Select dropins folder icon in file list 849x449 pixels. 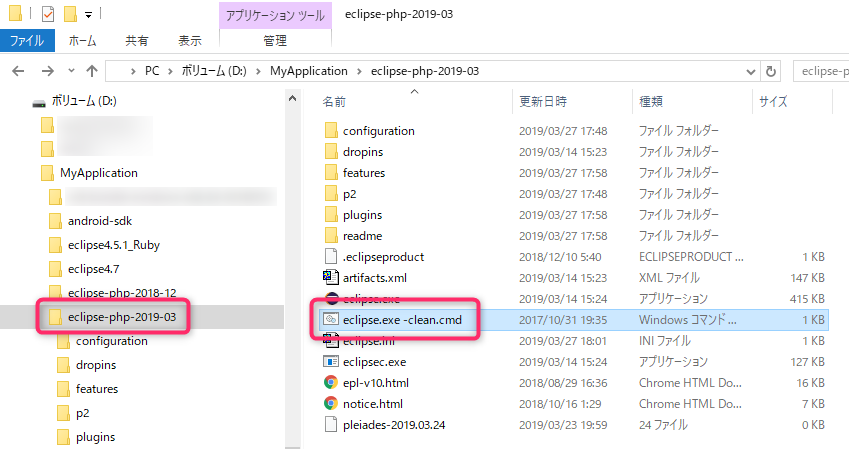point(331,152)
